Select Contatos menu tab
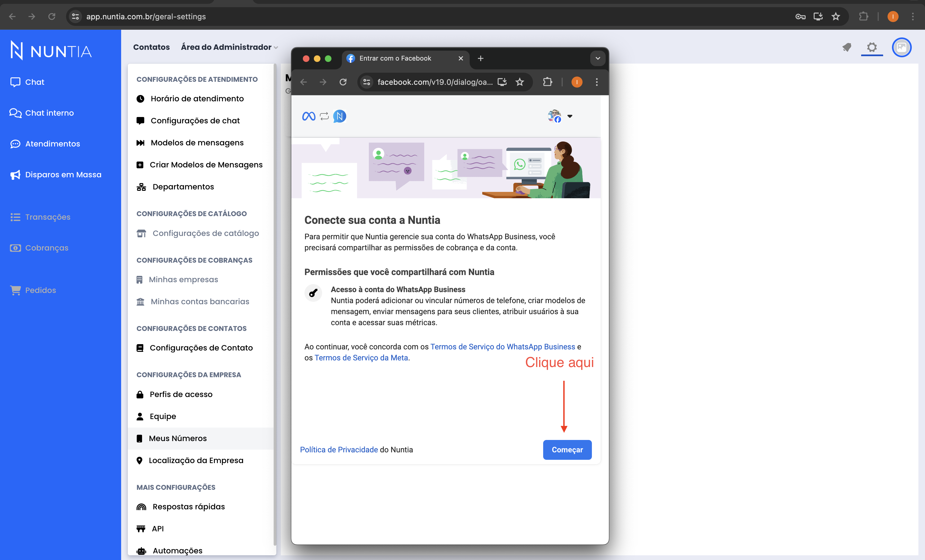 tap(151, 47)
